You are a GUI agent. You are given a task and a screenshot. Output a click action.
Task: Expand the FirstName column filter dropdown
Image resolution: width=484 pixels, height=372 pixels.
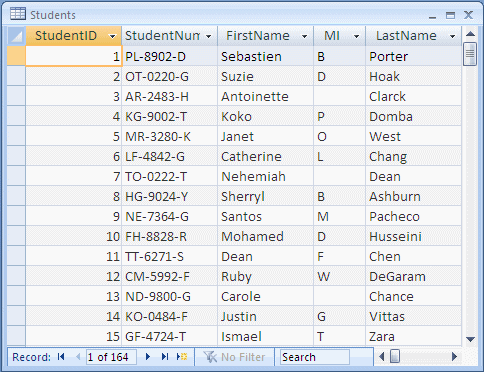click(x=304, y=36)
